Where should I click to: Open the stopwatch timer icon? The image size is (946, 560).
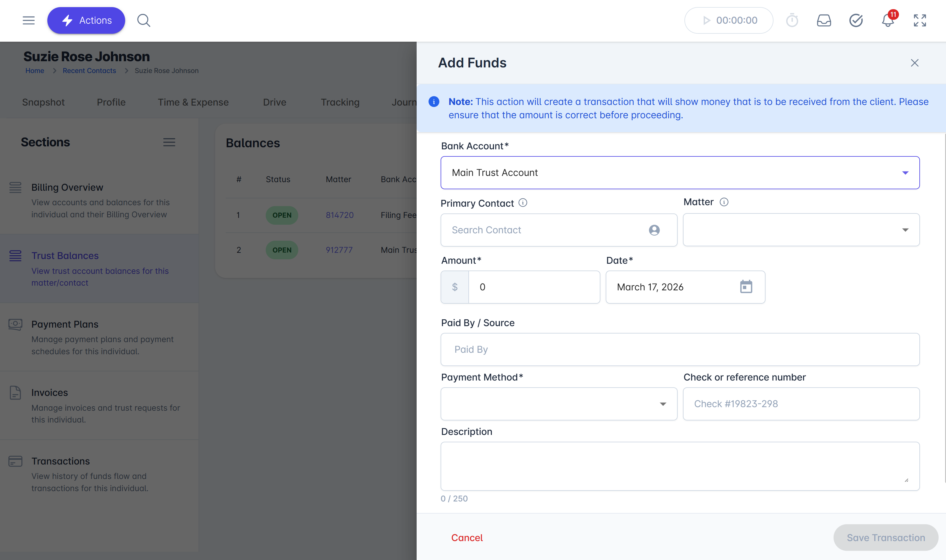coord(792,20)
